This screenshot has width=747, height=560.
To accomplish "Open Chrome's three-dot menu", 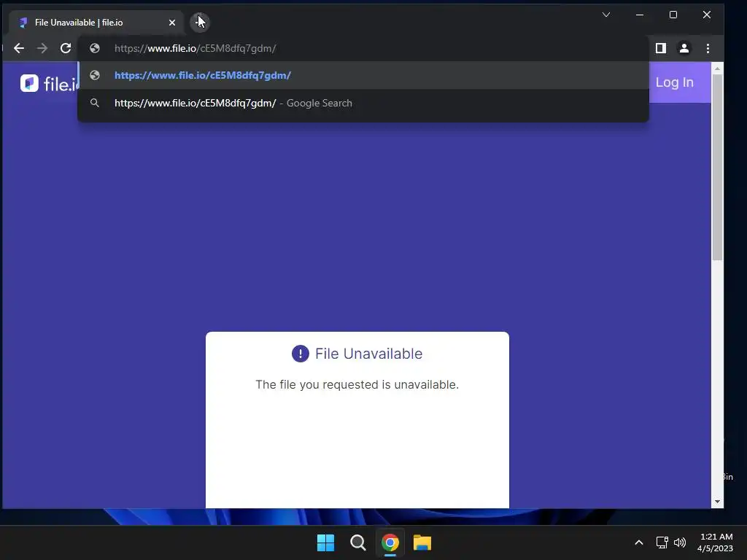I will [x=708, y=48].
